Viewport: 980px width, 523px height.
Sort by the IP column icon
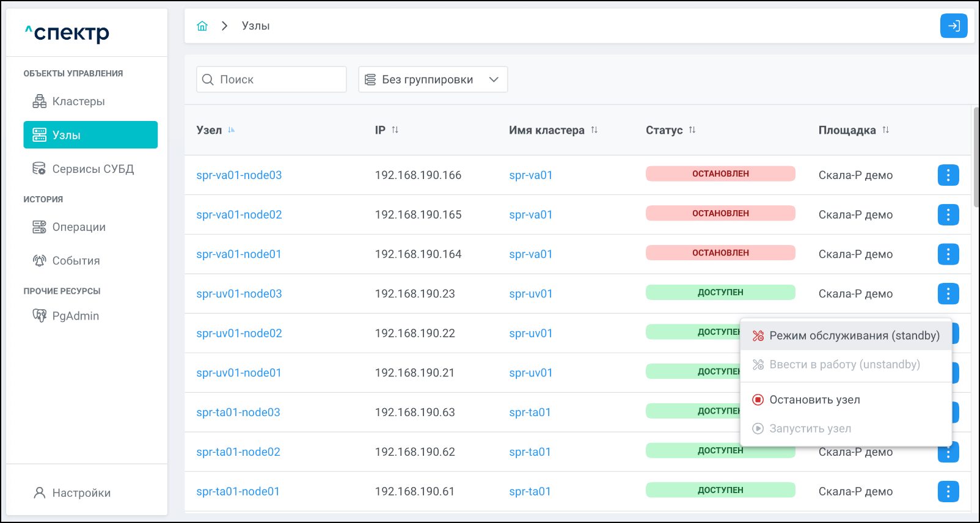(395, 130)
